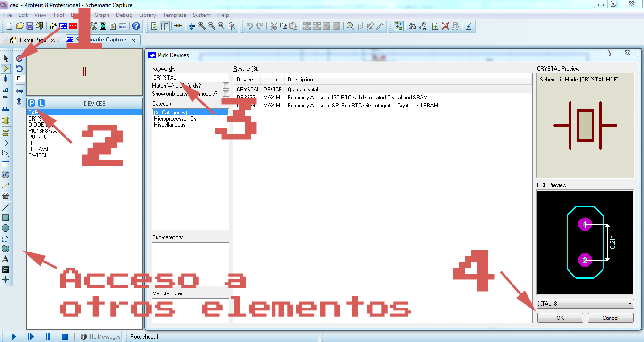Select RES-VAR in DEVICES list
644x342 pixels.
point(39,149)
